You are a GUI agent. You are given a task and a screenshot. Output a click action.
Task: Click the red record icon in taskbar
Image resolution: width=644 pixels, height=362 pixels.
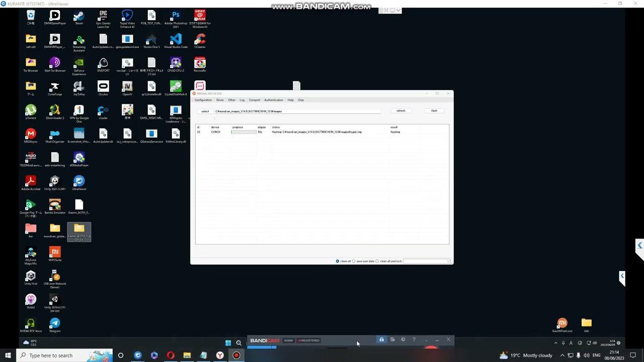tap(236, 355)
